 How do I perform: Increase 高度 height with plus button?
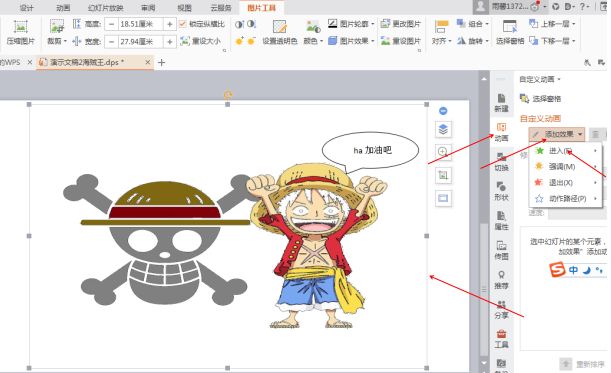click(x=170, y=24)
